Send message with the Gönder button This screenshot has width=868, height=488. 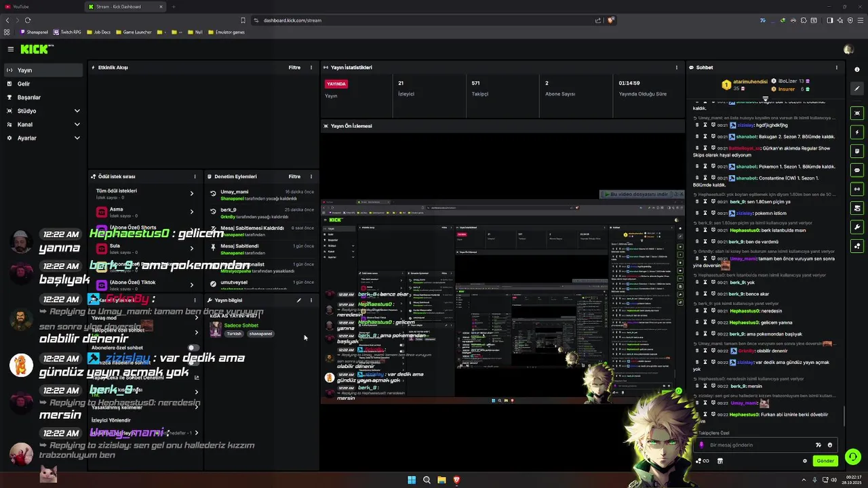point(825,461)
